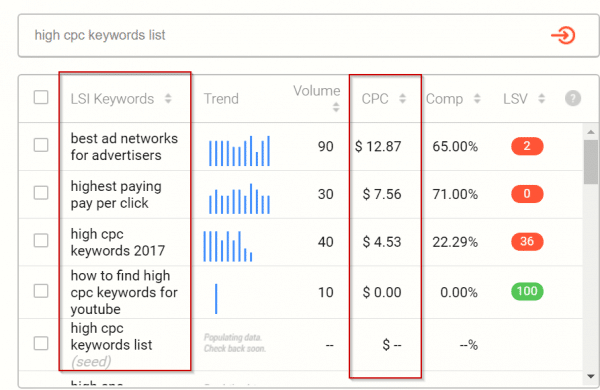This screenshot has width=600, height=390.
Task: Click the red LSV badge showing 36
Action: tap(527, 241)
